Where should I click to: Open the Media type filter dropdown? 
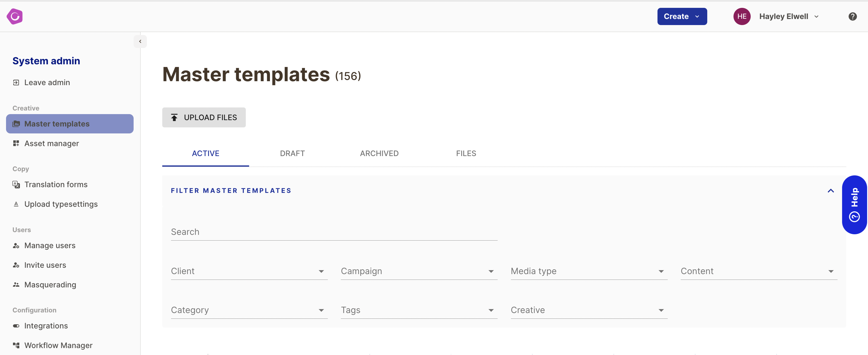(x=589, y=271)
